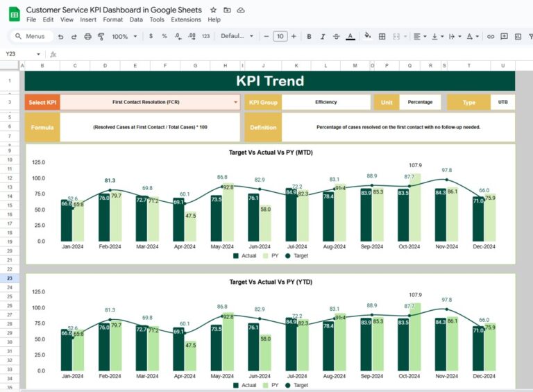Open the Format menu
The height and width of the screenshot is (392, 533).
coord(113,19)
